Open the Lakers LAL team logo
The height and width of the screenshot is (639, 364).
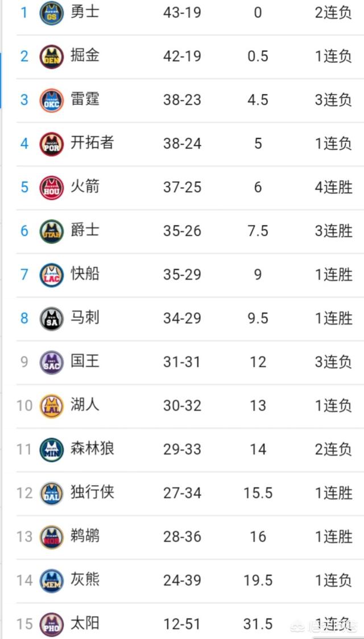tap(52, 406)
